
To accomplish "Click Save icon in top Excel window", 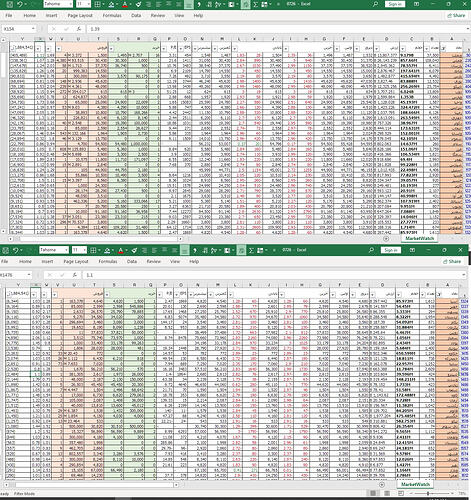I will [9, 4].
